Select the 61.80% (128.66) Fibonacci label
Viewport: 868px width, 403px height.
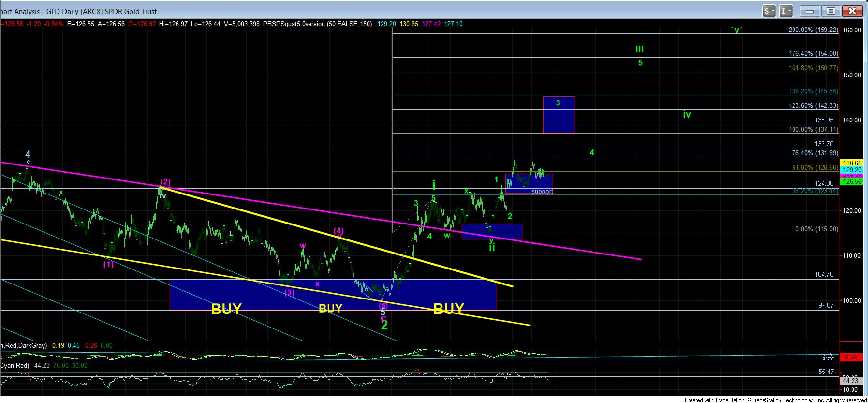pyautogui.click(x=815, y=167)
